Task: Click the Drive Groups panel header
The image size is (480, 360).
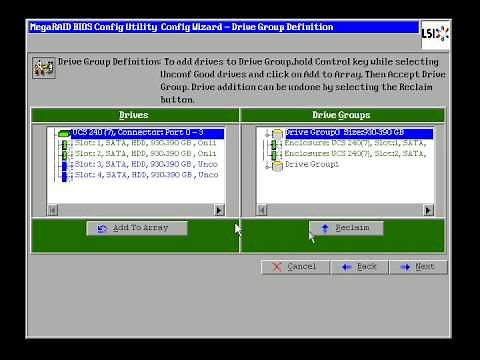Action: 342,115
